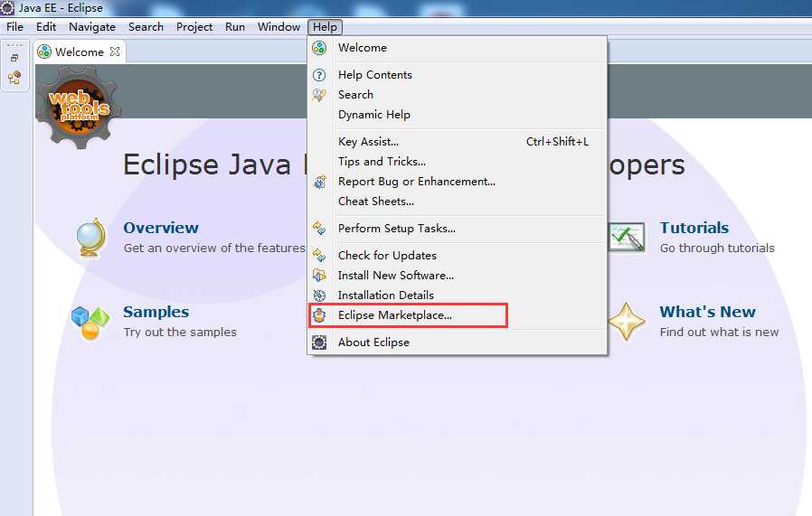Viewport: 812px width, 516px height.
Task: Click the Installation Details icon
Action: pyautogui.click(x=319, y=295)
